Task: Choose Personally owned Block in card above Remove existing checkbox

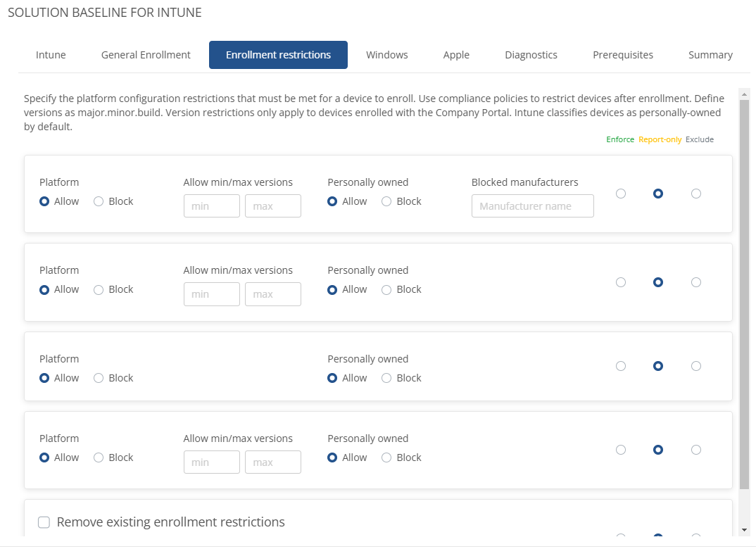Action: click(x=386, y=458)
